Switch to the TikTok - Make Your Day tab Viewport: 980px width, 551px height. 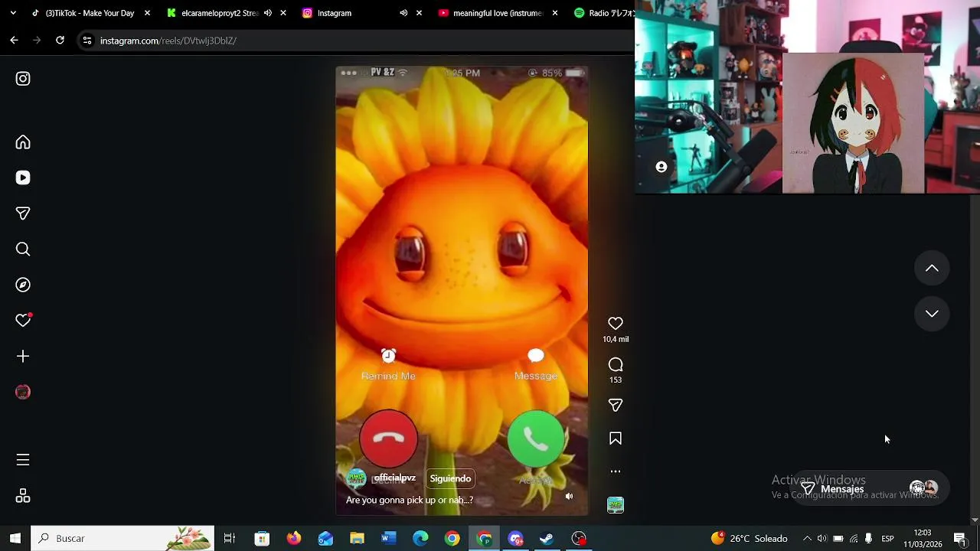[83, 13]
